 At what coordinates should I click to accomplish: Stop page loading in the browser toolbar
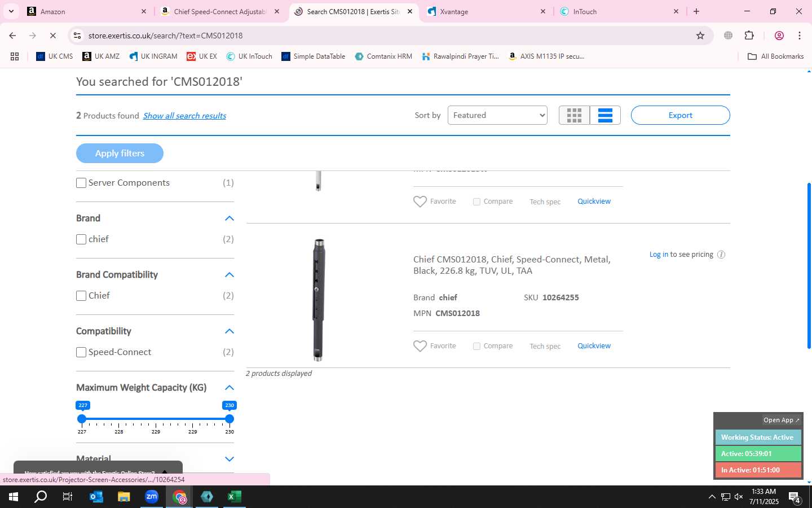(52, 36)
